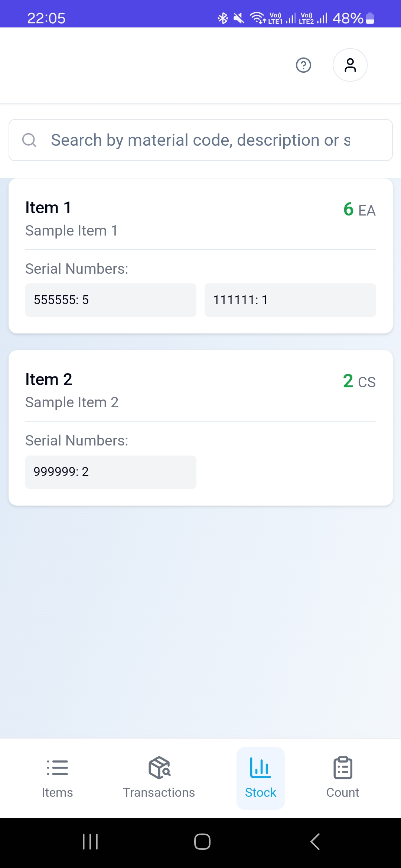Screen dimensions: 401x868
Task: Open Android recent apps button
Action: click(x=90, y=842)
